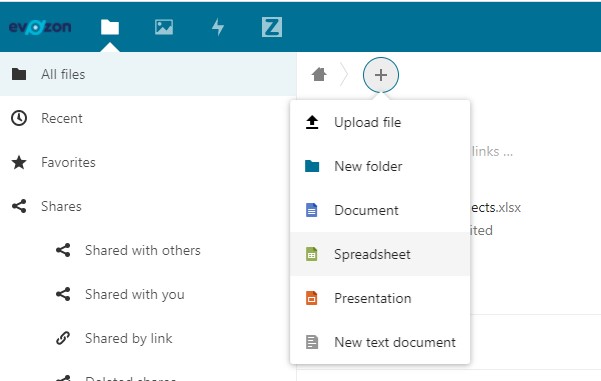Open the file ending in ects.xlsx
Viewport: 601px width, 381px height.
(x=496, y=207)
